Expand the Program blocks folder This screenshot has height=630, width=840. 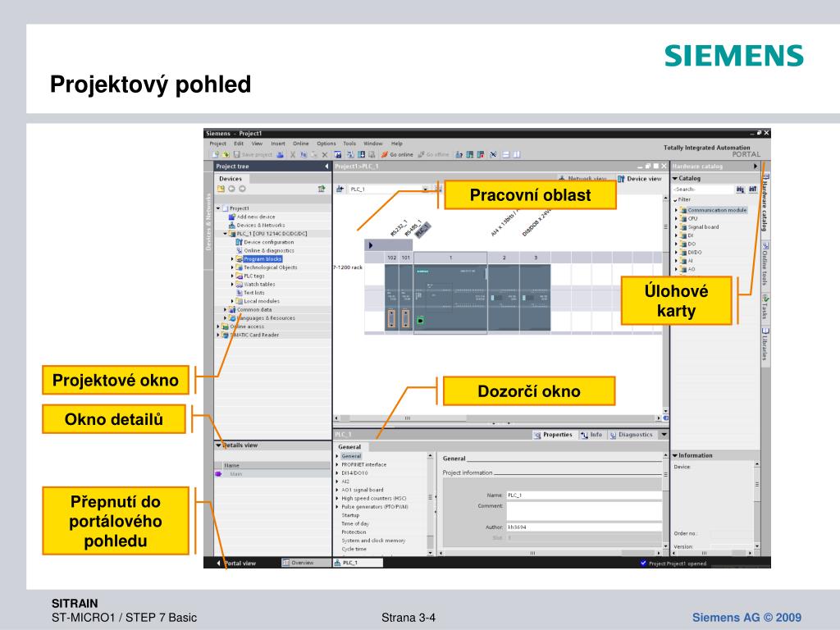(x=232, y=259)
